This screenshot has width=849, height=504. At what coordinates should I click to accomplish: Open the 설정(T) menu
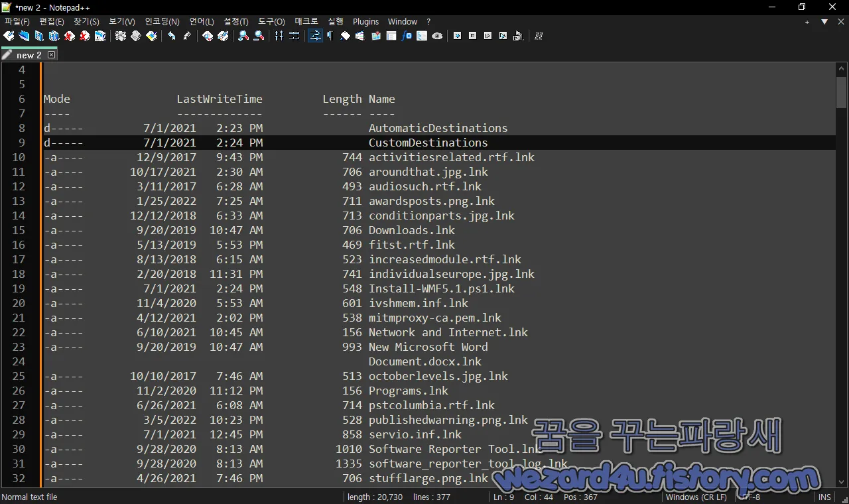tap(236, 22)
